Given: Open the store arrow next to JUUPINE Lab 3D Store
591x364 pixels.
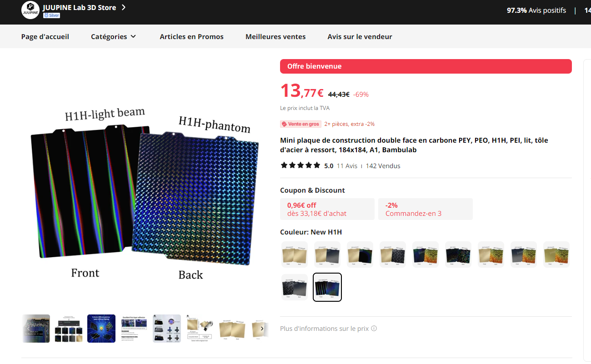Looking at the screenshot, I should pyautogui.click(x=124, y=7).
